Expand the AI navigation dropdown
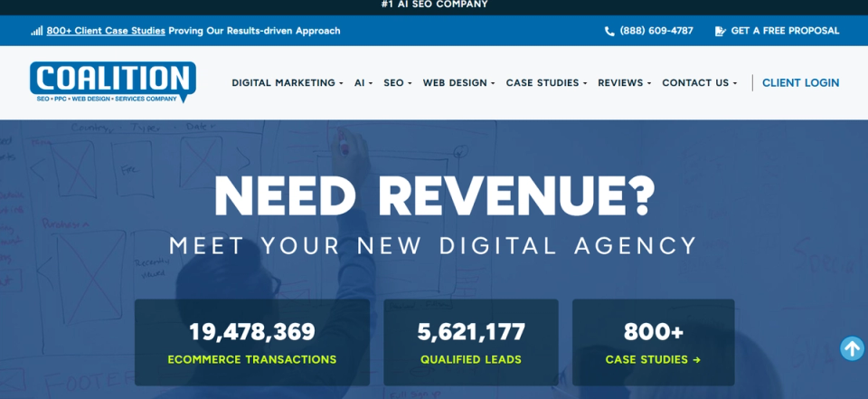The width and height of the screenshot is (868, 399). [x=363, y=82]
